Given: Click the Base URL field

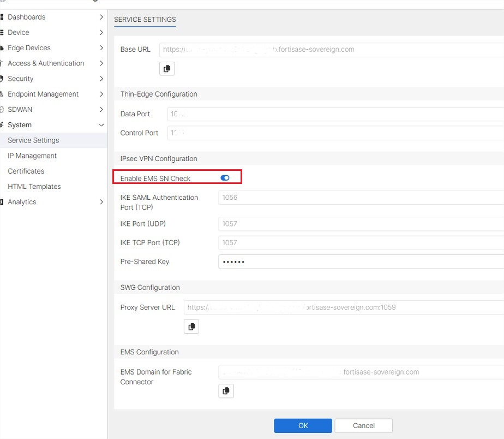Looking at the screenshot, I should coord(332,50).
